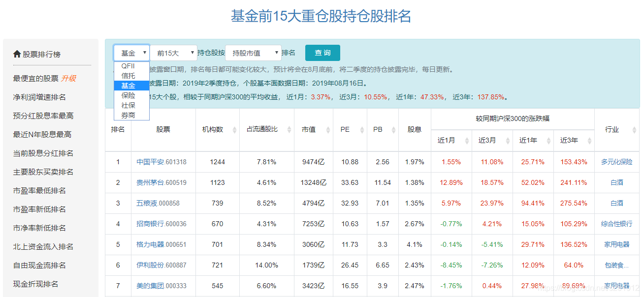
Task: Open stock link 伊利股份.600887
Action: (x=161, y=265)
